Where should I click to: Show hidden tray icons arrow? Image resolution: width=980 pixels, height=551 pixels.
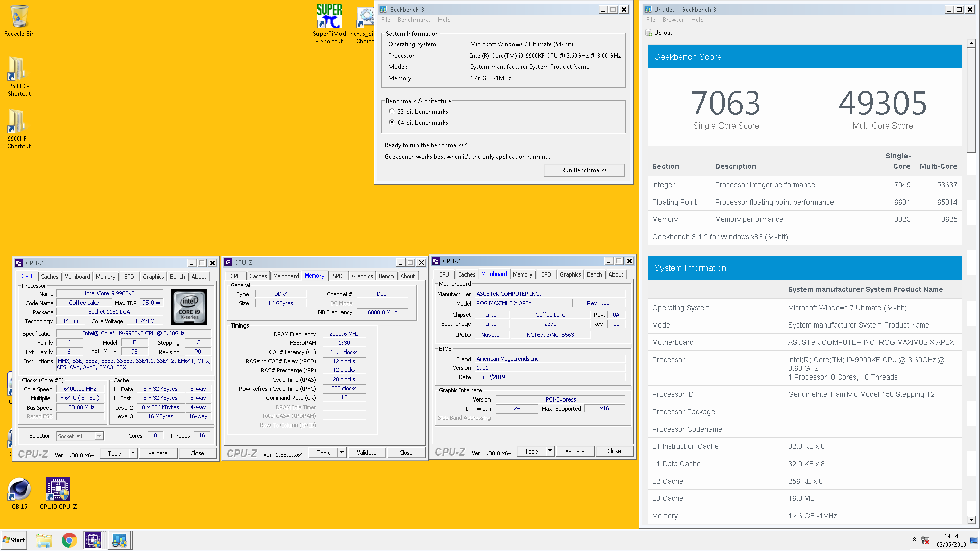(x=914, y=540)
